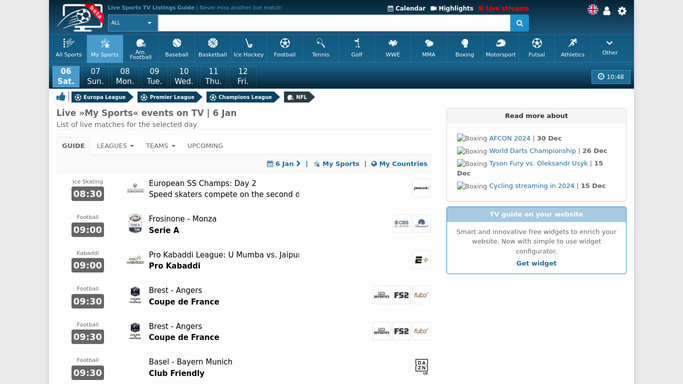Open the ALL search category dropdown
The width and height of the screenshot is (683, 384).
click(132, 23)
